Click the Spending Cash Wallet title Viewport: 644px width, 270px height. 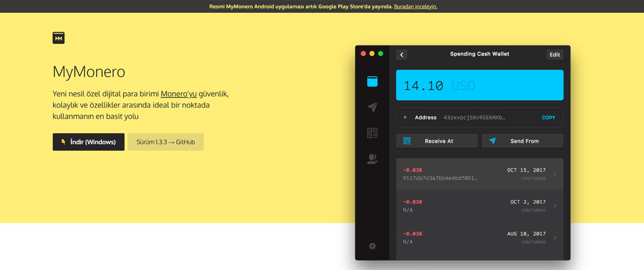click(x=480, y=54)
